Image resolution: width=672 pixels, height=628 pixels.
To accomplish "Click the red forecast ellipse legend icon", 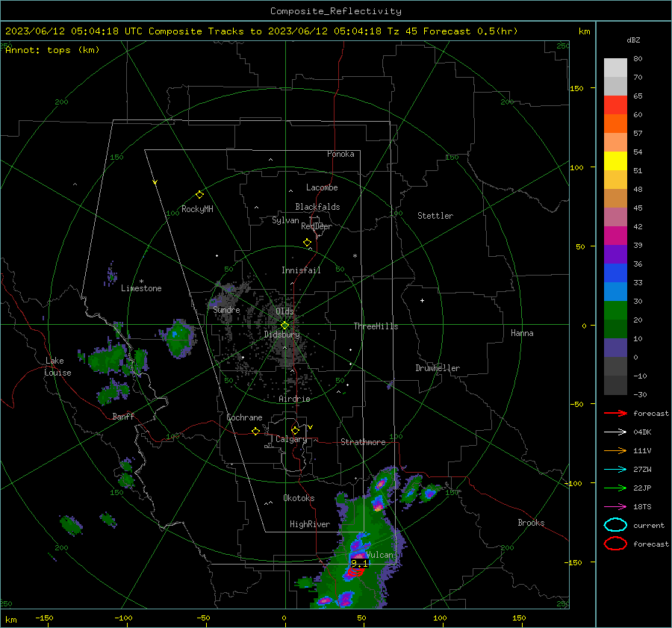I will click(x=615, y=544).
